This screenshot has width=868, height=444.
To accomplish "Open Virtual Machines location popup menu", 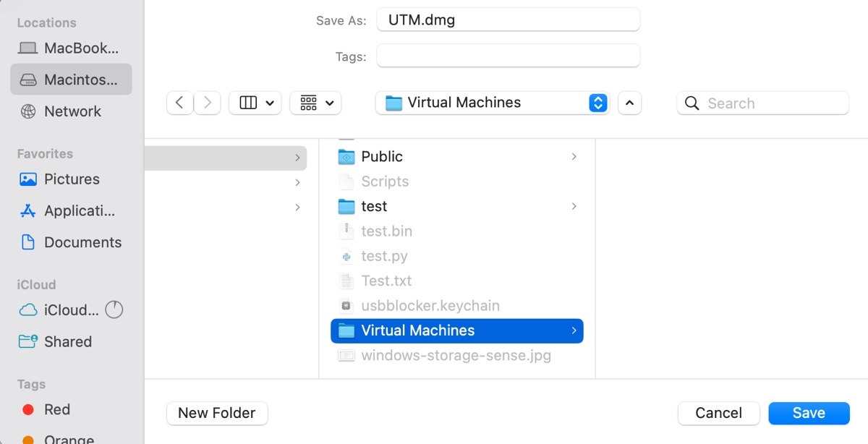I will point(493,103).
